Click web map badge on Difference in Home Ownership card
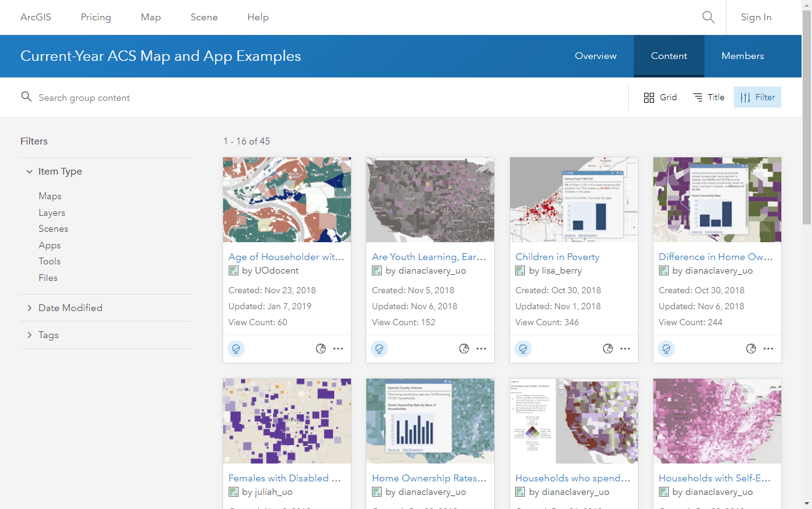The height and width of the screenshot is (509, 812). tap(666, 349)
